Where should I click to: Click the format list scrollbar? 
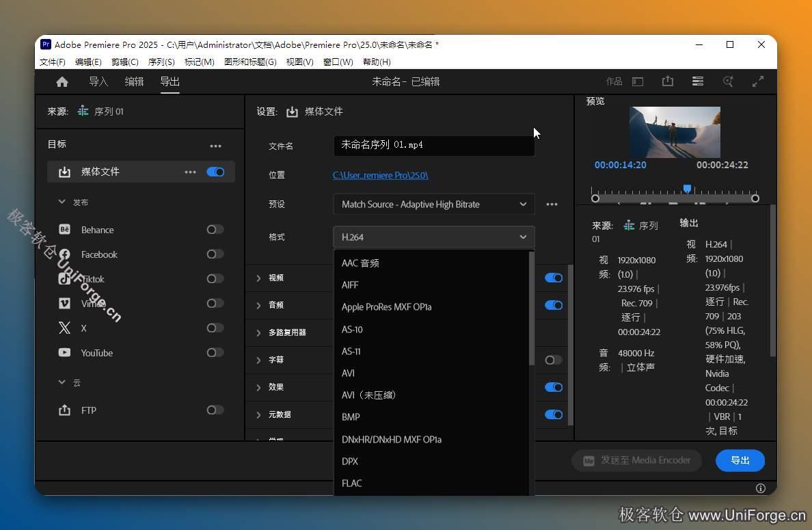click(531, 308)
